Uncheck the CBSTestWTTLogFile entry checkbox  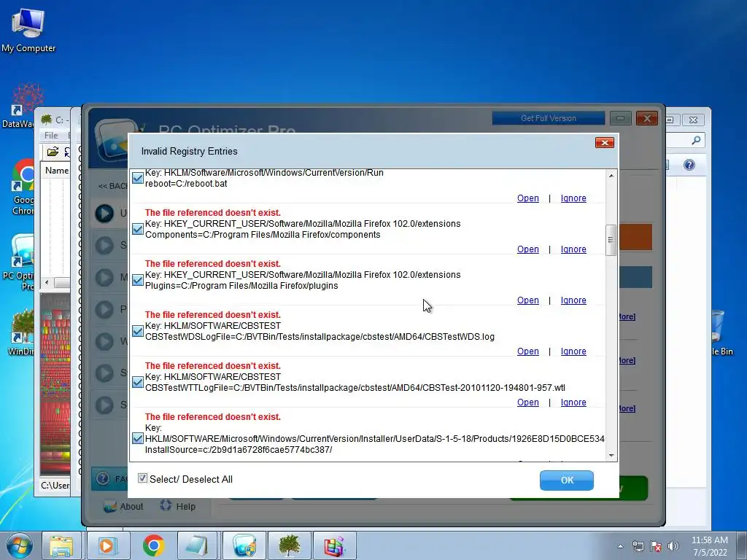pyautogui.click(x=138, y=382)
